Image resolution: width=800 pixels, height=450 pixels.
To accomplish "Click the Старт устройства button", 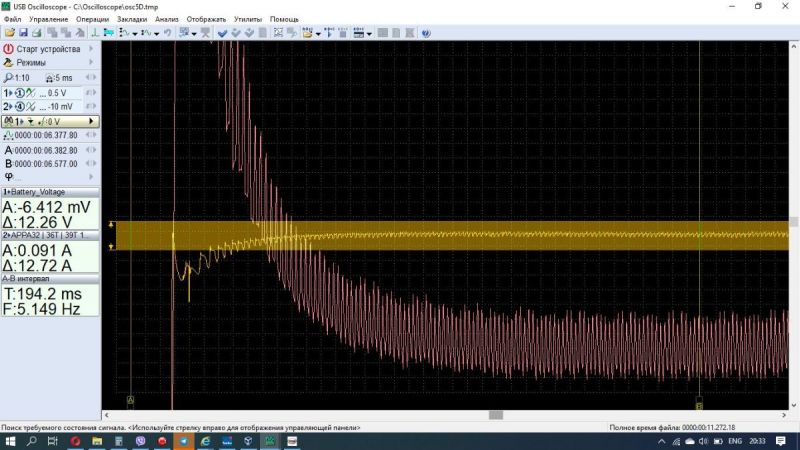I will pos(48,48).
